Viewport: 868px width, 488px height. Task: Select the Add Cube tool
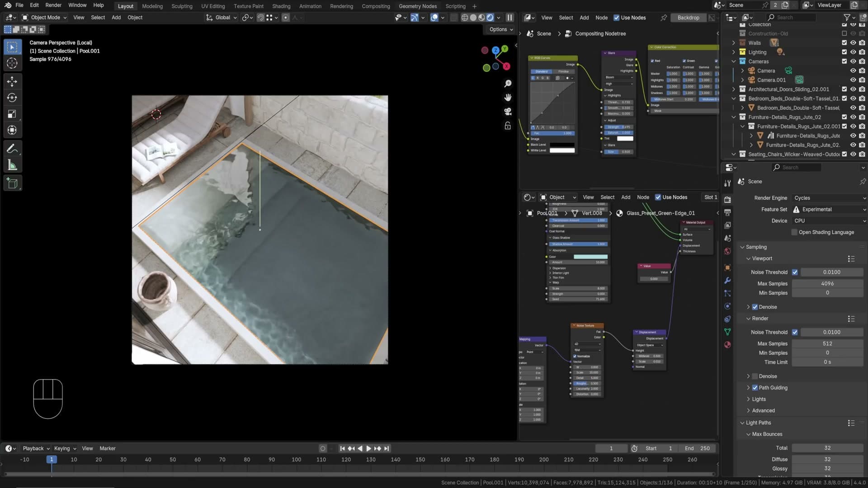pos(12,183)
